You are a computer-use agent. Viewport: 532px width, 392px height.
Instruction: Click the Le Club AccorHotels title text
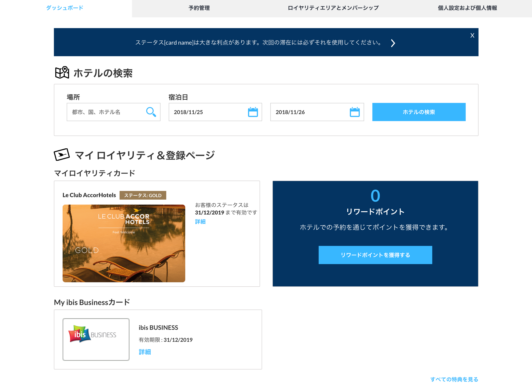(x=89, y=195)
